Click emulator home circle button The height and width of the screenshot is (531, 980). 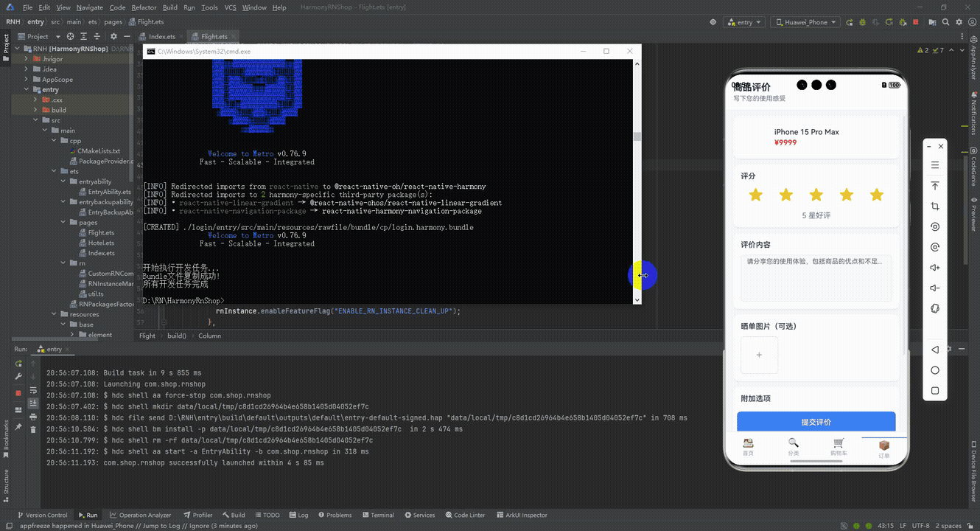pyautogui.click(x=935, y=370)
